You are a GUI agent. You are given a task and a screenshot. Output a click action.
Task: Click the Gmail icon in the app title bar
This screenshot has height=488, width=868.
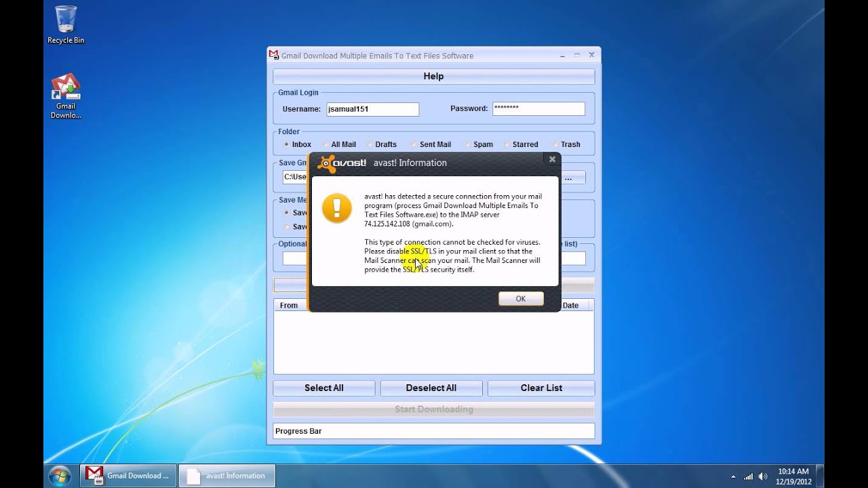(274, 55)
